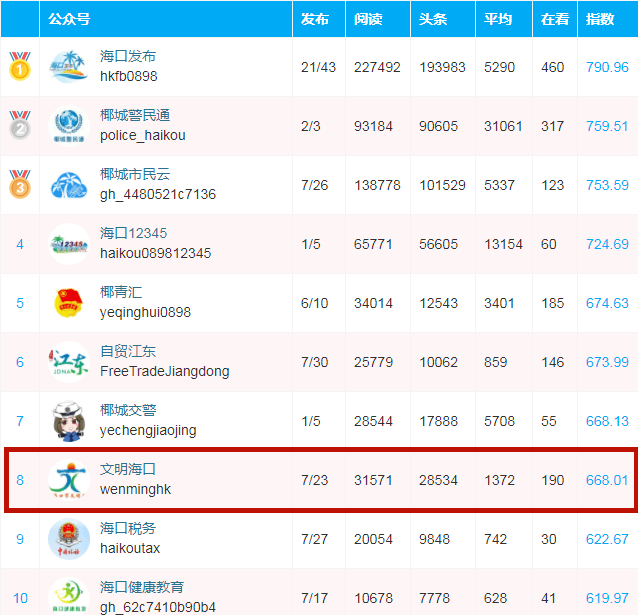This screenshot has width=638, height=615.
Task: Click index value 759.51
Action: point(607,126)
